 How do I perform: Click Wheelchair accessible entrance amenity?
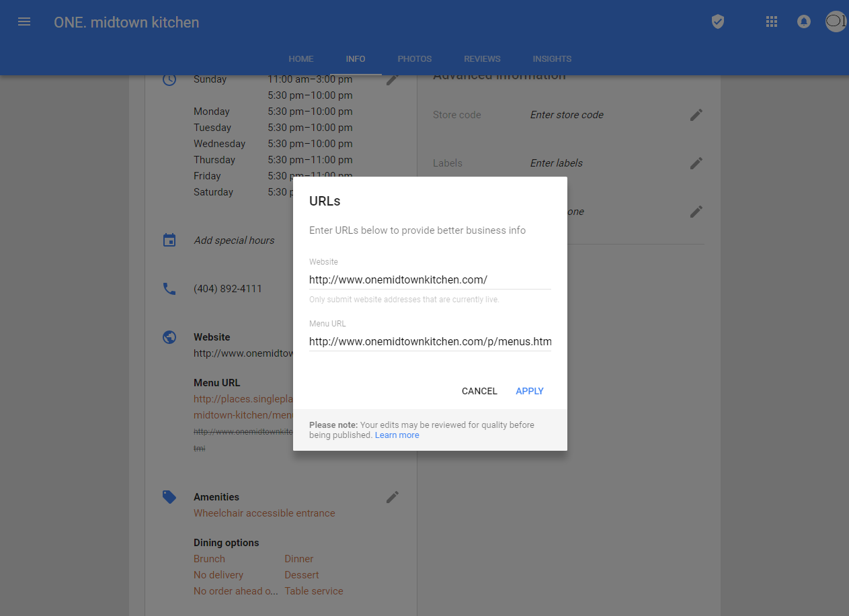[264, 513]
